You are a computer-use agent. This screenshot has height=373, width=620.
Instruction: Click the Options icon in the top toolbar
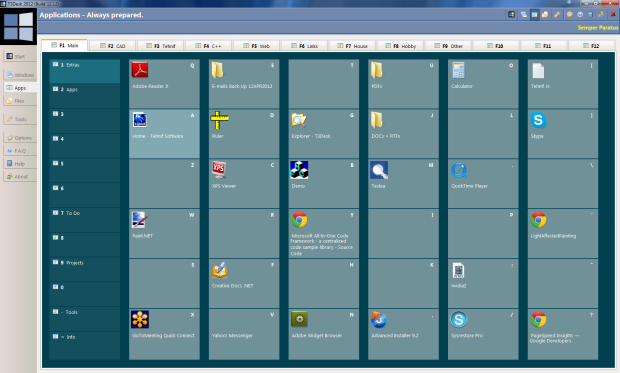[x=569, y=15]
